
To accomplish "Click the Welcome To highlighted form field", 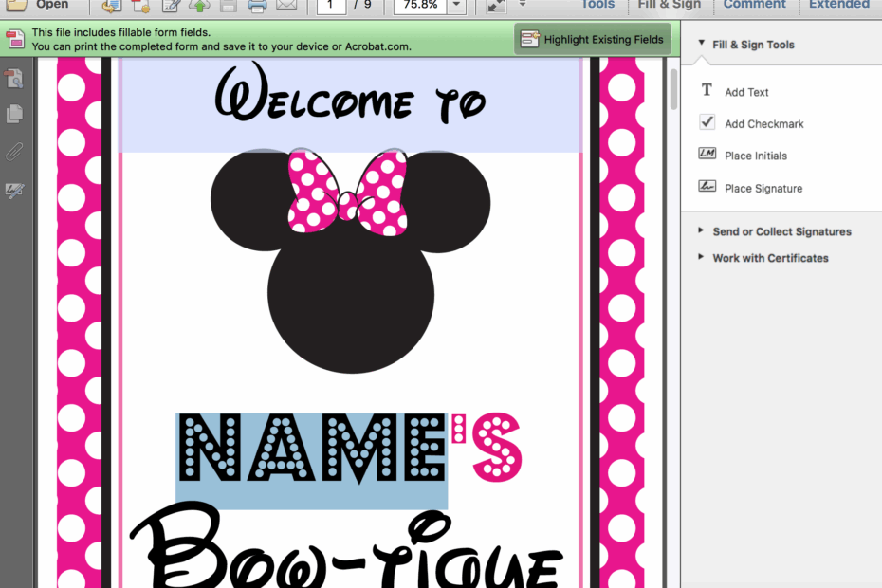I will (x=351, y=104).
